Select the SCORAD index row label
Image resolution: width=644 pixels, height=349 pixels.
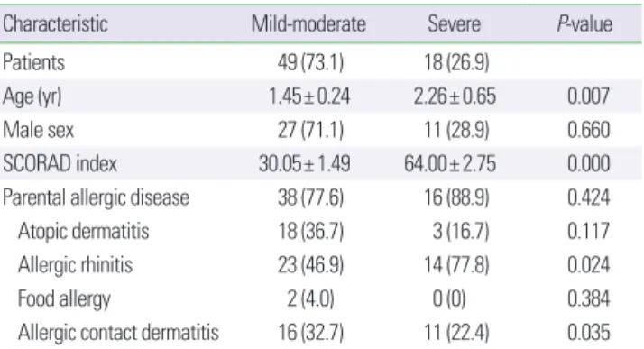[60, 164]
